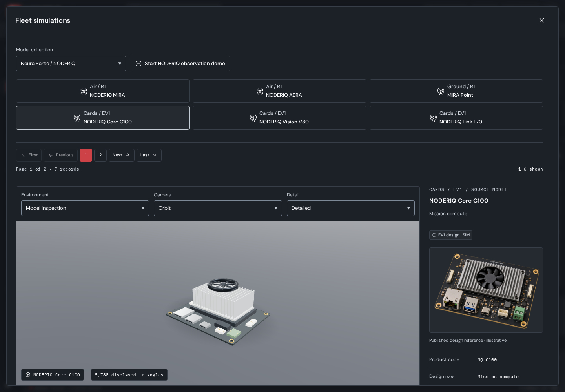Select the NODERIQ AERA model card
Viewport: 565px width, 392px height.
pos(279,91)
